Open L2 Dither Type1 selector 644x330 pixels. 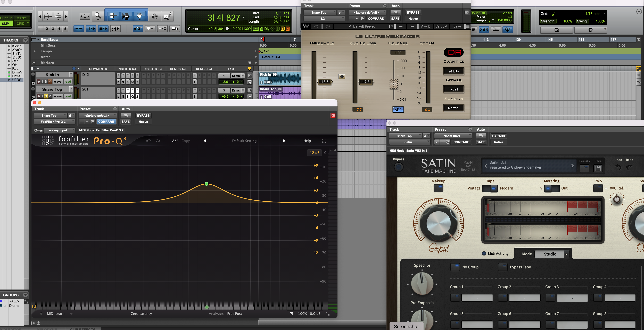(453, 89)
